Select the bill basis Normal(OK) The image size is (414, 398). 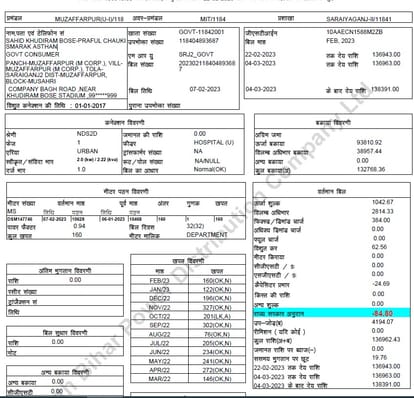(210, 169)
